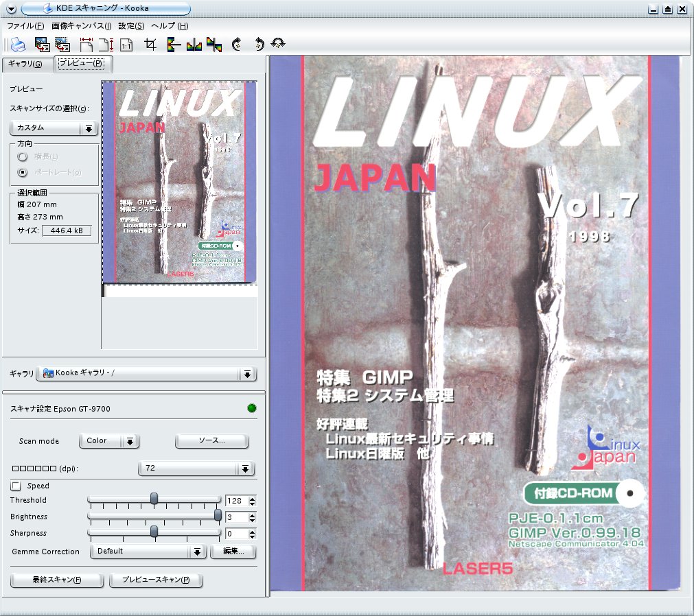Click the Threshold value field showing 128

[x=237, y=501]
